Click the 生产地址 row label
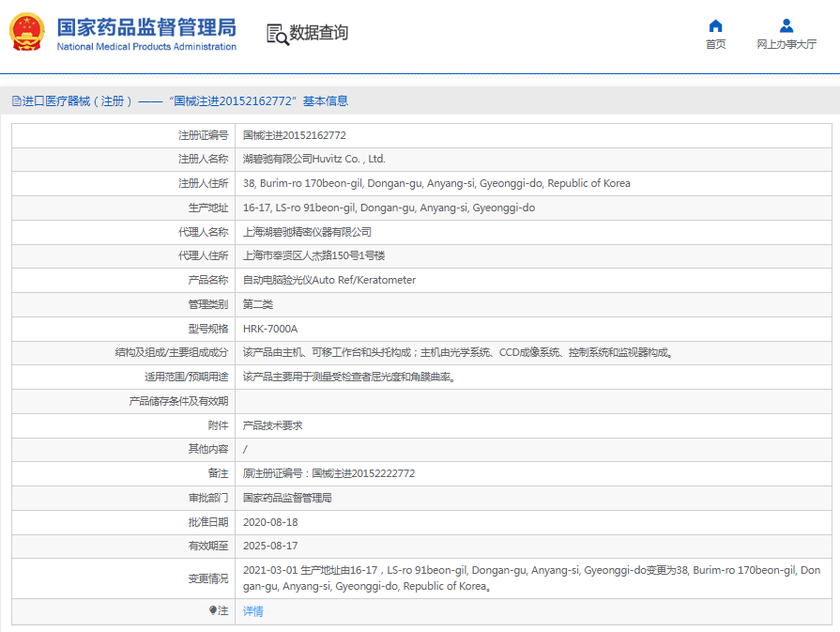This screenshot has width=840, height=632. tap(207, 208)
